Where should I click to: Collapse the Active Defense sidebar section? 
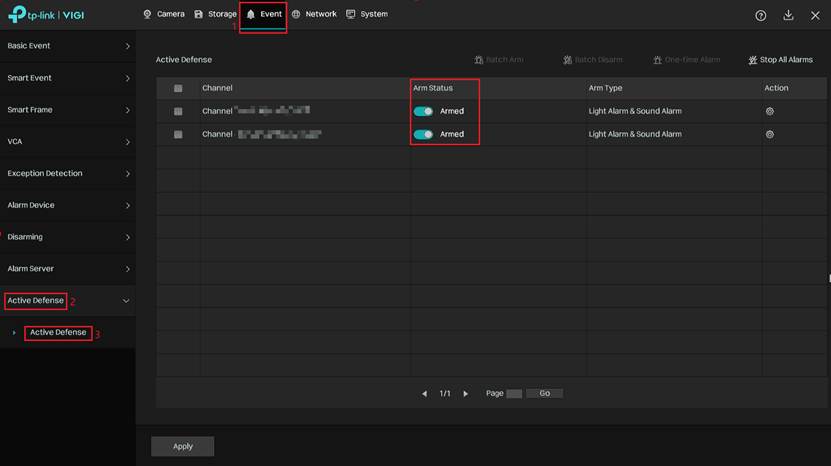point(68,301)
